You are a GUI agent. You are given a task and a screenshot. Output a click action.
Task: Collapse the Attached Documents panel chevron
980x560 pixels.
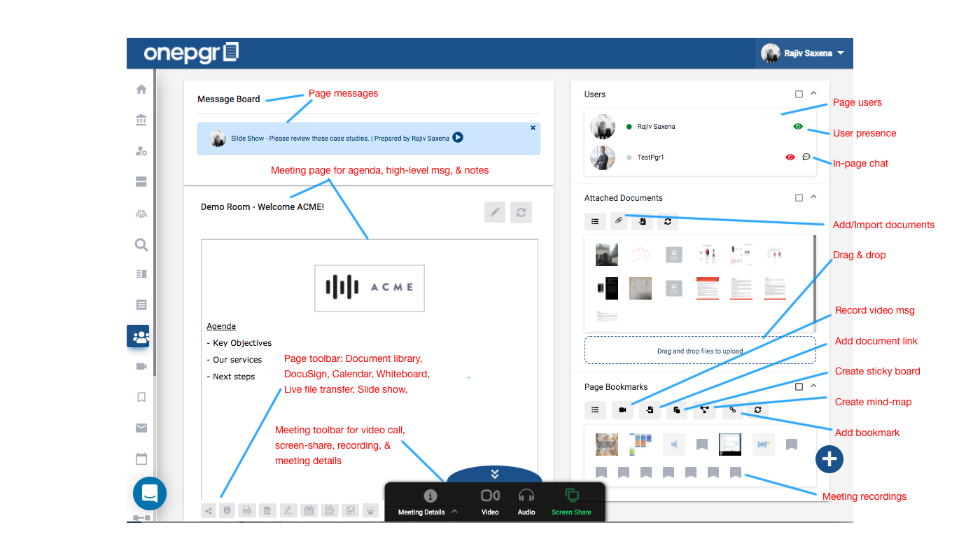pos(813,197)
